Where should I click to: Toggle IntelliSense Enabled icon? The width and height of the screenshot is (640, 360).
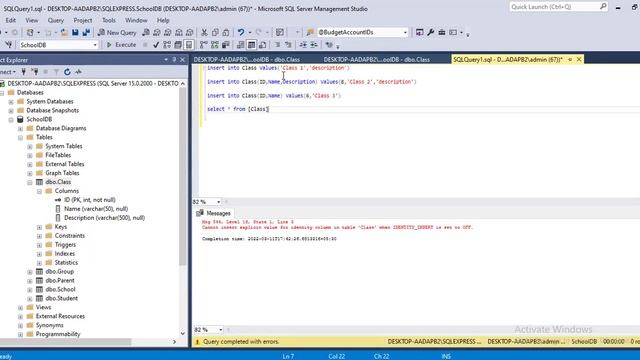tap(189, 45)
